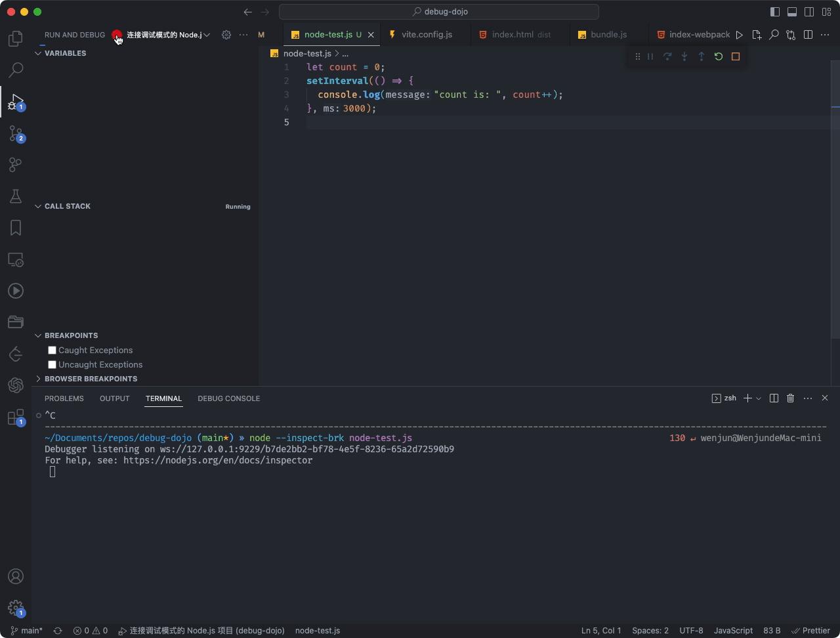Viewport: 840px width, 638px height.
Task: Switch to the DEBUG CONSOLE tab
Action: tap(228, 398)
